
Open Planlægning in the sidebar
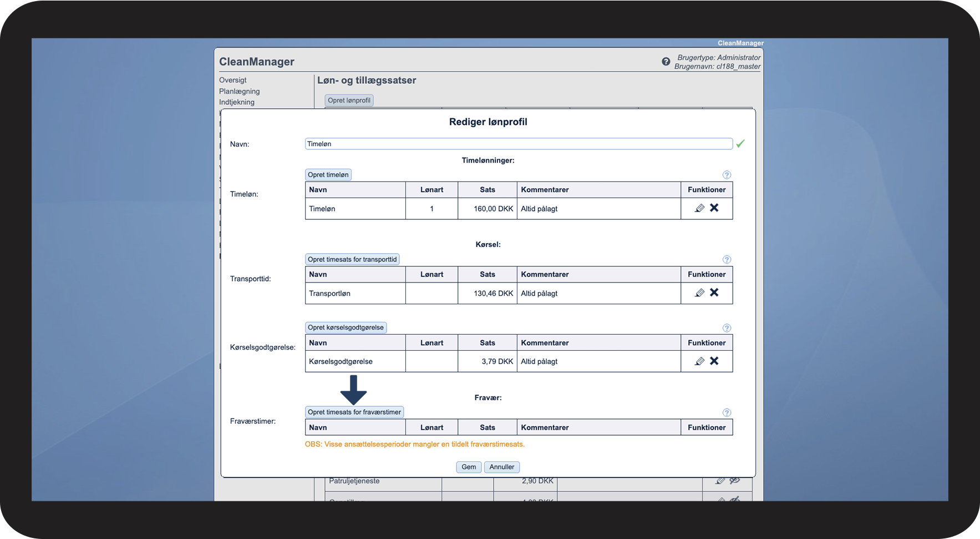click(240, 91)
